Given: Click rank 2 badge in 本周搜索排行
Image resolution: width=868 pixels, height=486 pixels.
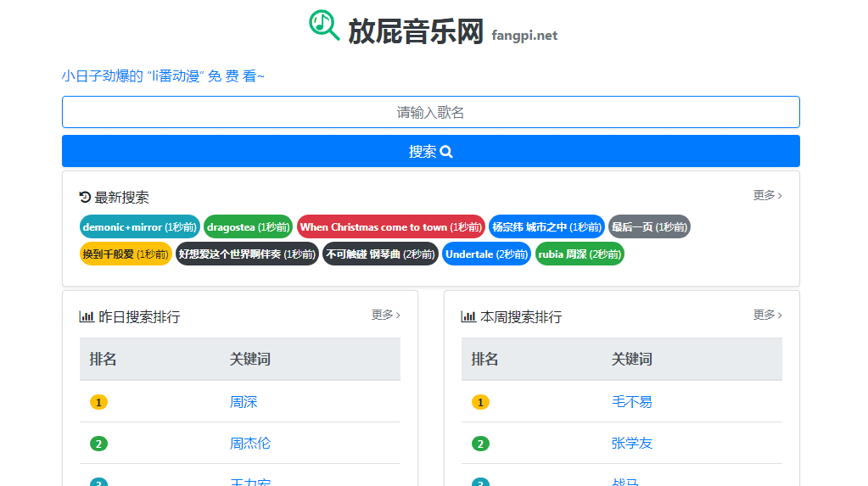Looking at the screenshot, I should point(481,444).
